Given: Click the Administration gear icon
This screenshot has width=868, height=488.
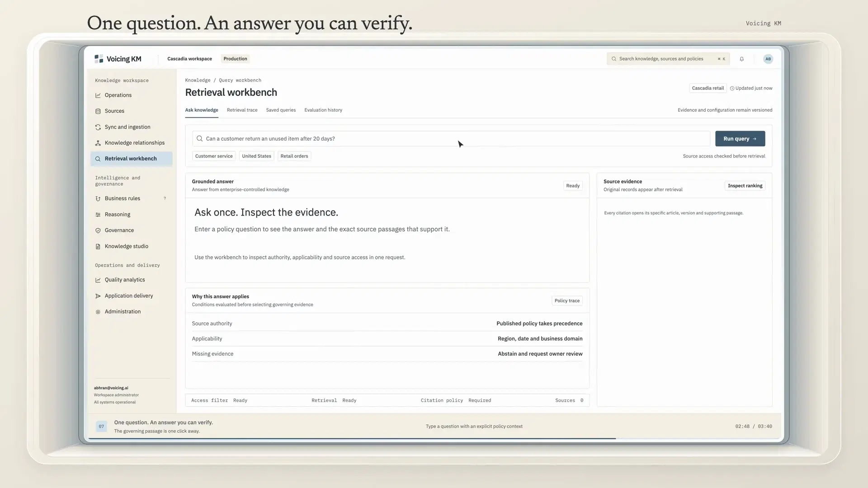Looking at the screenshot, I should click(98, 312).
